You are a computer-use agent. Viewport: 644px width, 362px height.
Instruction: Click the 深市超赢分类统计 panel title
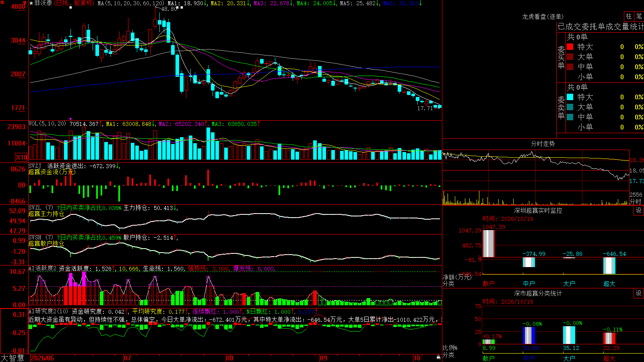tap(538, 293)
